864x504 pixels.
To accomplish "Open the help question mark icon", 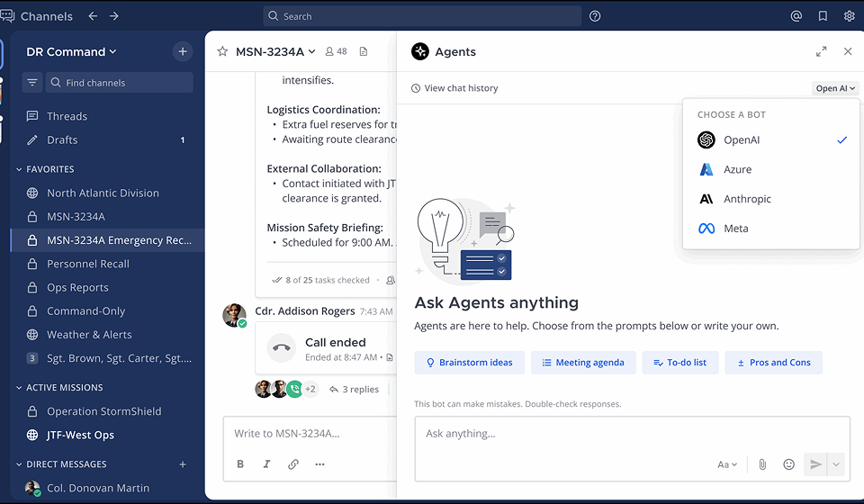I will (595, 16).
